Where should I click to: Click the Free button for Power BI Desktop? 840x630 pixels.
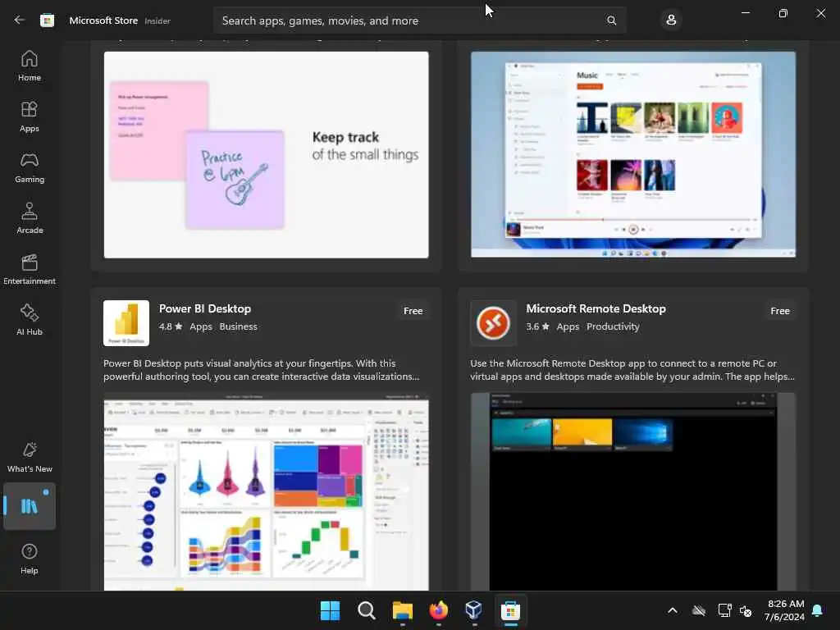tap(413, 311)
